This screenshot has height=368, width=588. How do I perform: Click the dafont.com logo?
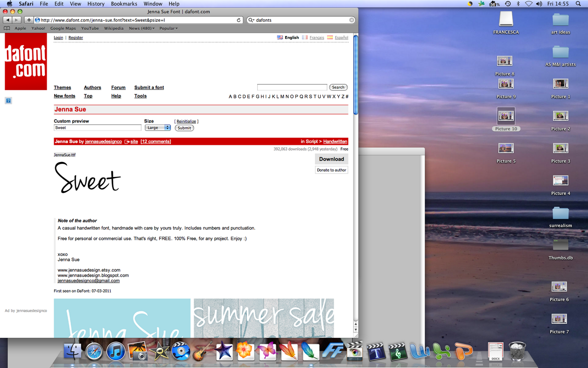tap(26, 61)
